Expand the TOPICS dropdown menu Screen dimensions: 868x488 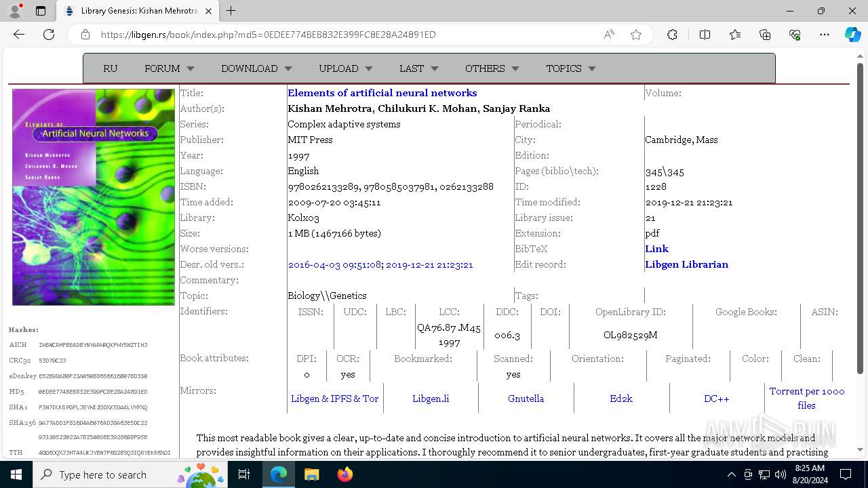pyautogui.click(x=571, y=68)
